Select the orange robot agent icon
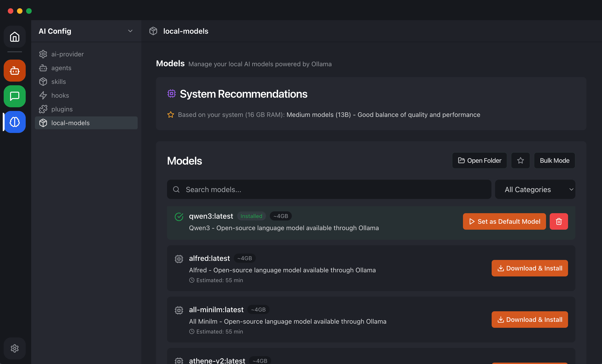Viewport: 602px width, 364px height. tap(14, 71)
